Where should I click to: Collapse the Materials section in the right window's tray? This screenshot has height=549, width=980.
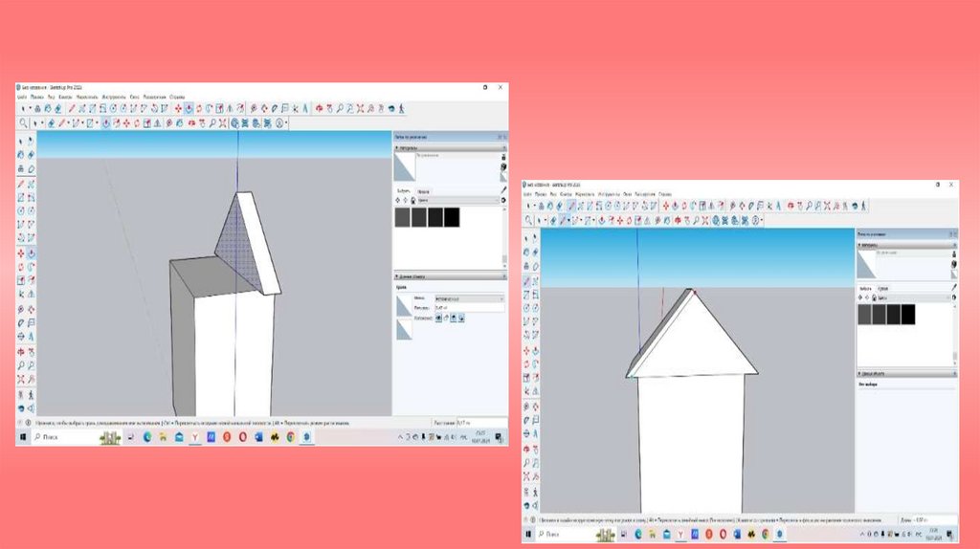click(x=860, y=246)
